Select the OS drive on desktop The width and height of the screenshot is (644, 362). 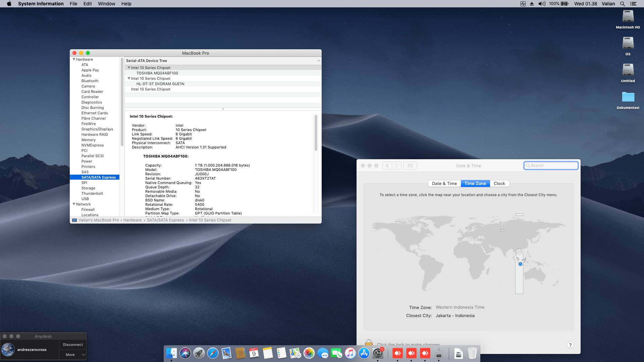pos(628,46)
